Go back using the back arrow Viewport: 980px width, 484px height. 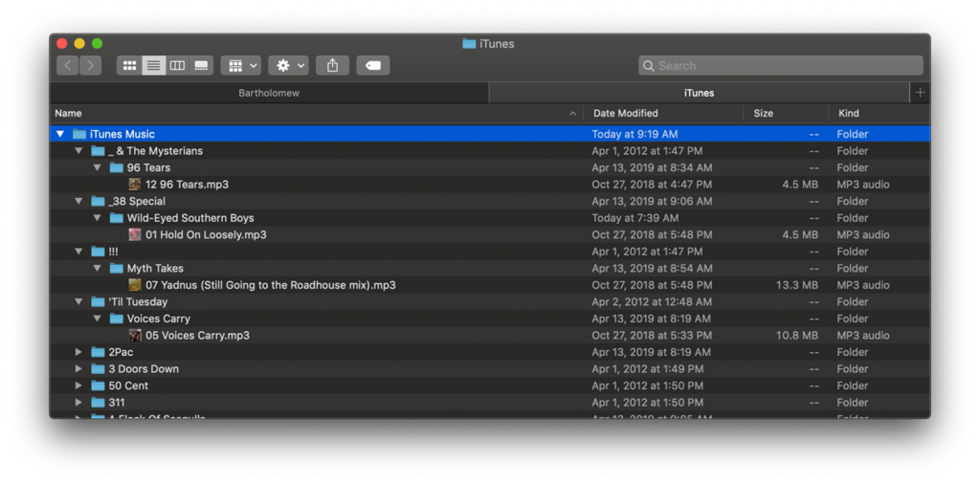click(x=67, y=66)
